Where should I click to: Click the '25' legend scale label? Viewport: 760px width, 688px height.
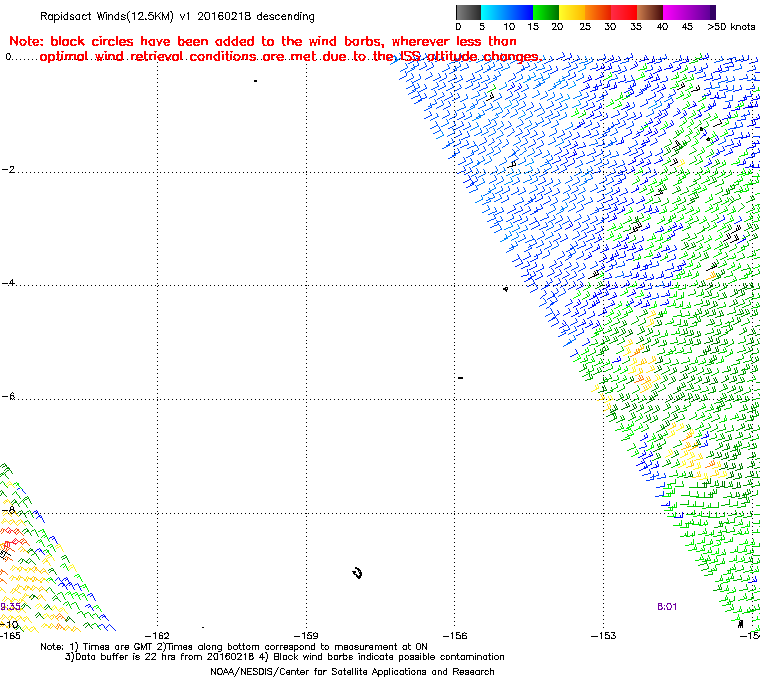585,27
